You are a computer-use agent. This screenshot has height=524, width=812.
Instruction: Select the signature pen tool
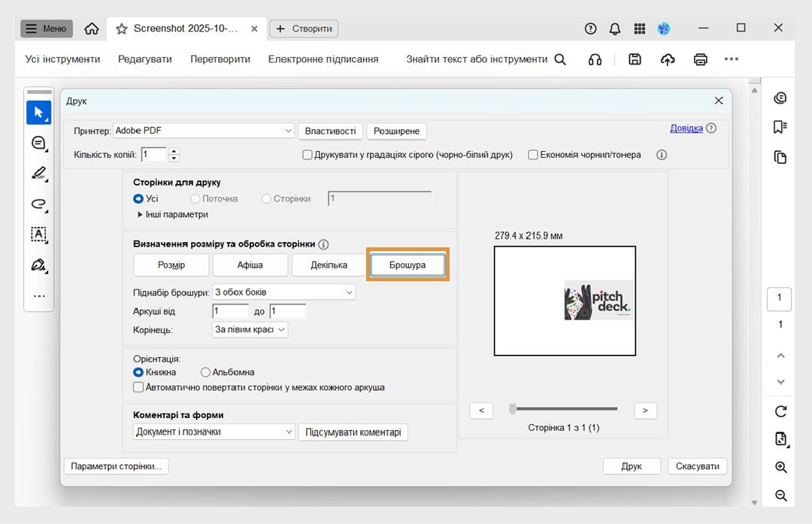click(x=39, y=265)
